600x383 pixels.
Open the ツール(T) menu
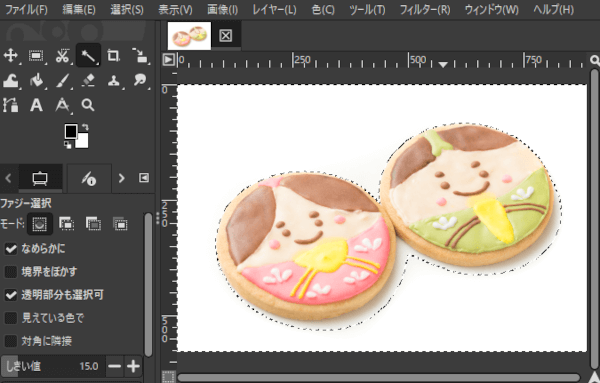click(x=367, y=10)
